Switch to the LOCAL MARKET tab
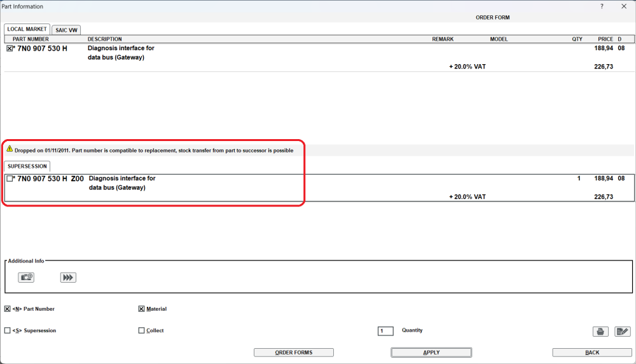The image size is (636, 364). pos(27,29)
